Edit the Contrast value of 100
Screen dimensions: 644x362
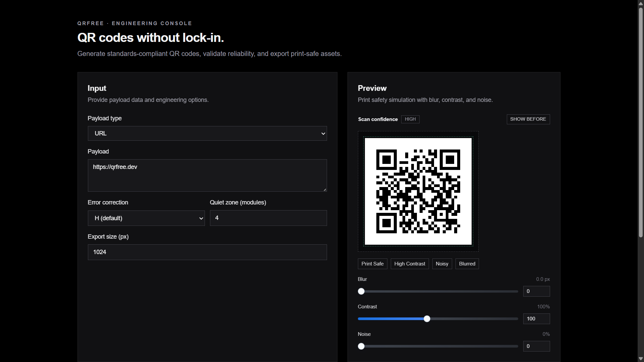536,319
